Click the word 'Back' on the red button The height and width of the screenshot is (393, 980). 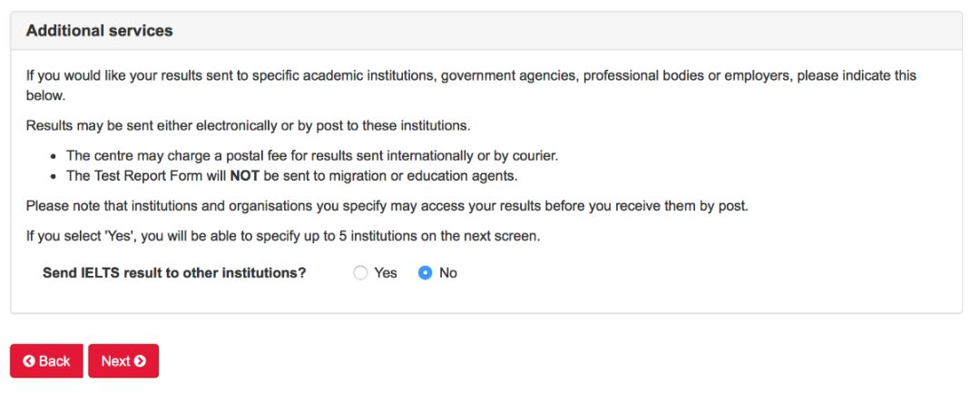pyautogui.click(x=54, y=361)
